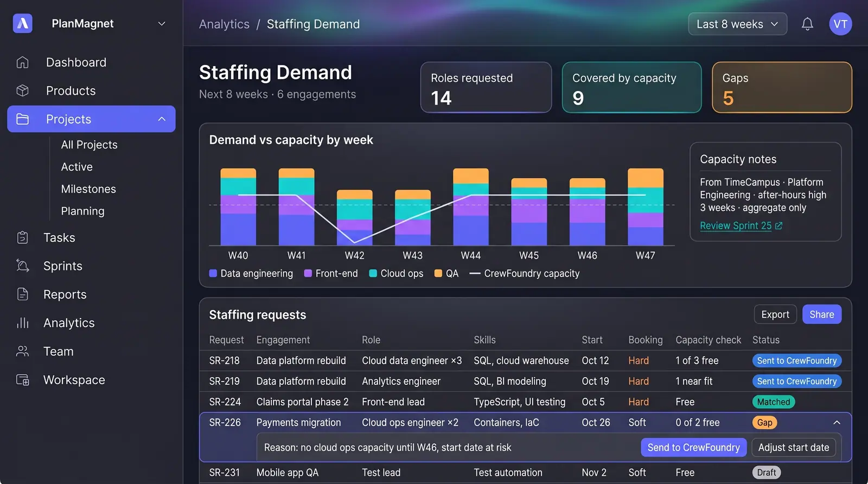This screenshot has width=868, height=484.
Task: Go to Dashboard in sidebar
Action: pos(76,62)
